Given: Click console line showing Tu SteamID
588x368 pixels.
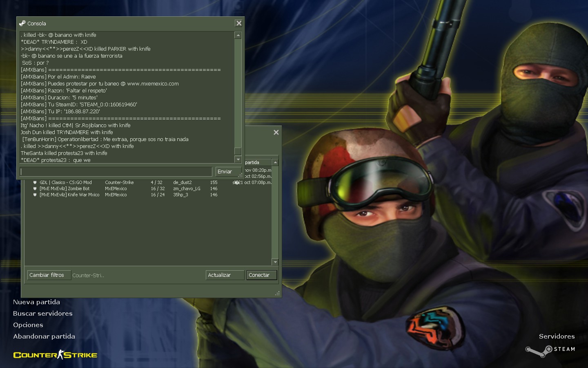Looking at the screenshot, I should 79,104.
